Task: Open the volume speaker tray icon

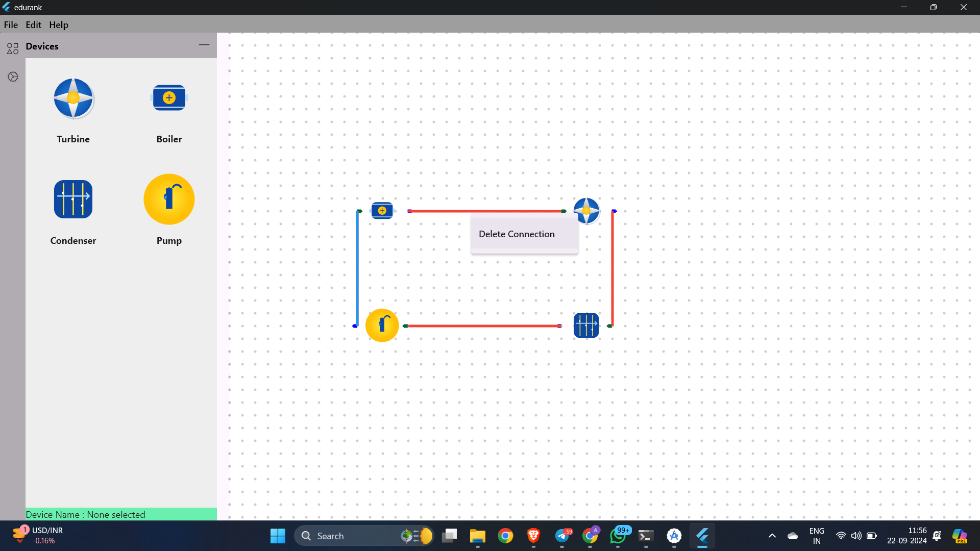Action: coord(856,536)
